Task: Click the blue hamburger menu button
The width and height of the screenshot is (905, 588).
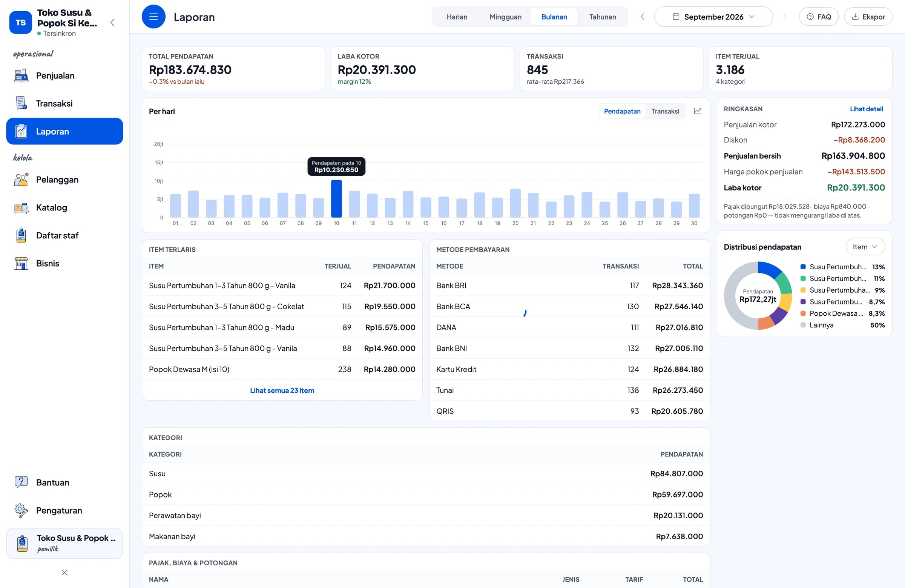Action: pos(153,17)
